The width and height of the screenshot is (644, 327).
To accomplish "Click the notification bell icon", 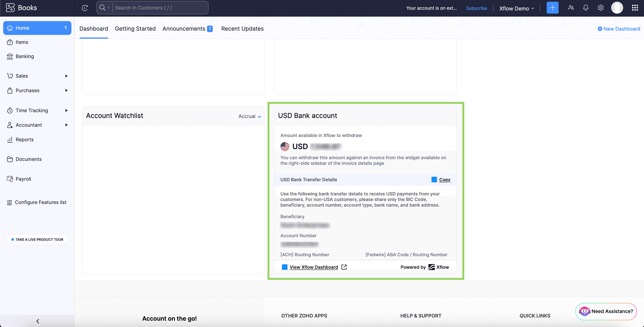I will point(585,7).
